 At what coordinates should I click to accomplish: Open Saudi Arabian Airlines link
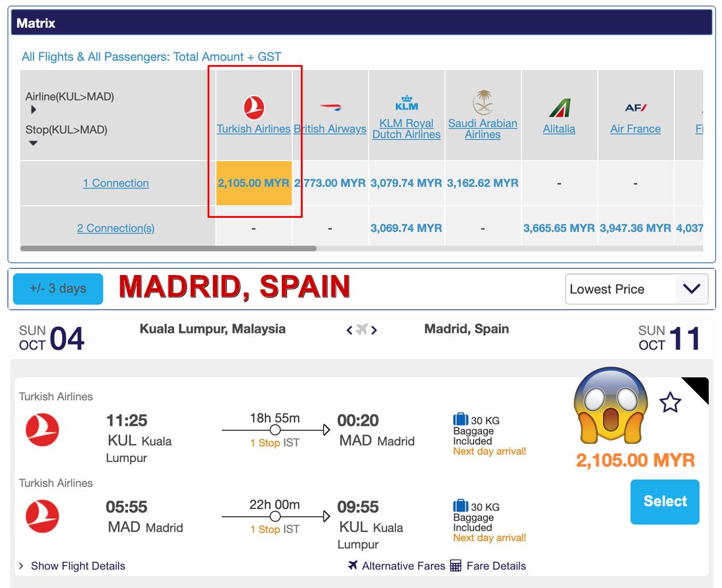pyautogui.click(x=483, y=129)
